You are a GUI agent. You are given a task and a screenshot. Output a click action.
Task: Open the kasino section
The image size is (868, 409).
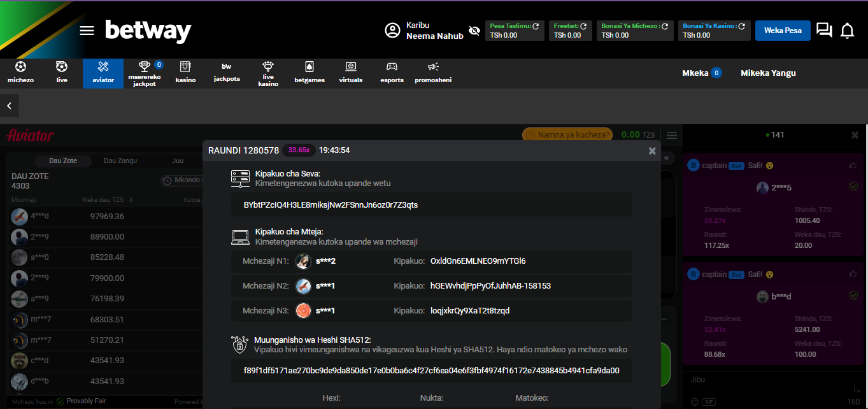[x=185, y=73]
